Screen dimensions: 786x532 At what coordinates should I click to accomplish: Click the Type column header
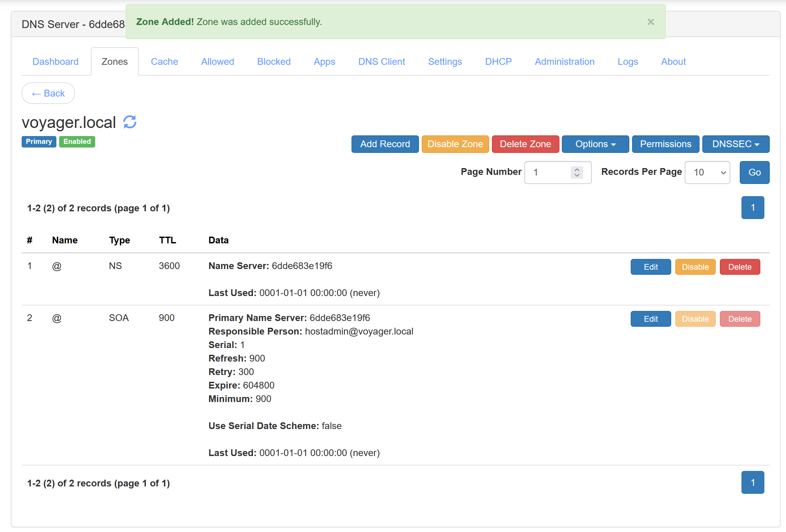tap(120, 240)
